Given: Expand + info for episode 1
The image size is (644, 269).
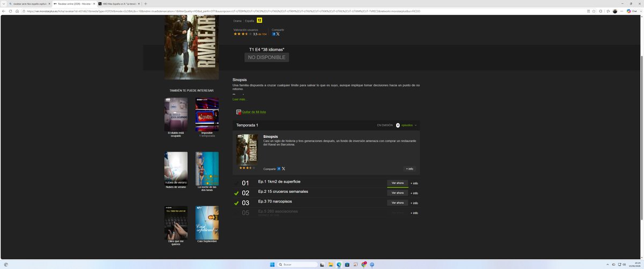Looking at the screenshot, I should (x=414, y=183).
